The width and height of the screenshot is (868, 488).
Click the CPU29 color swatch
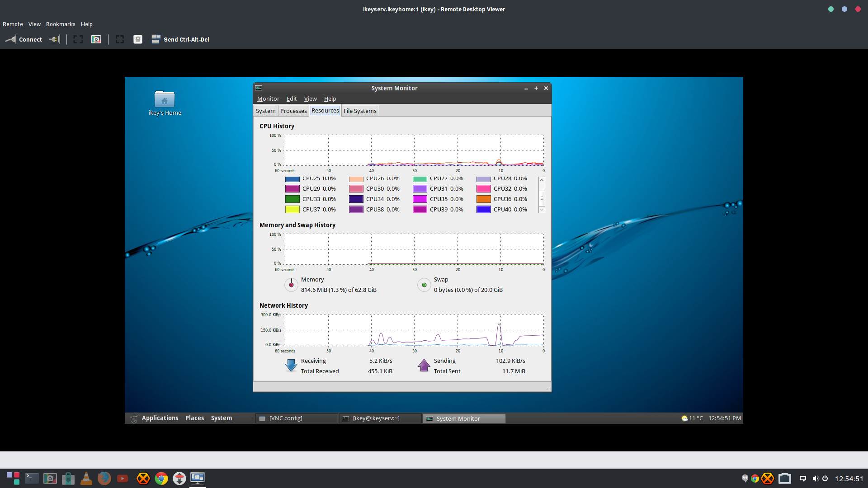coord(292,189)
